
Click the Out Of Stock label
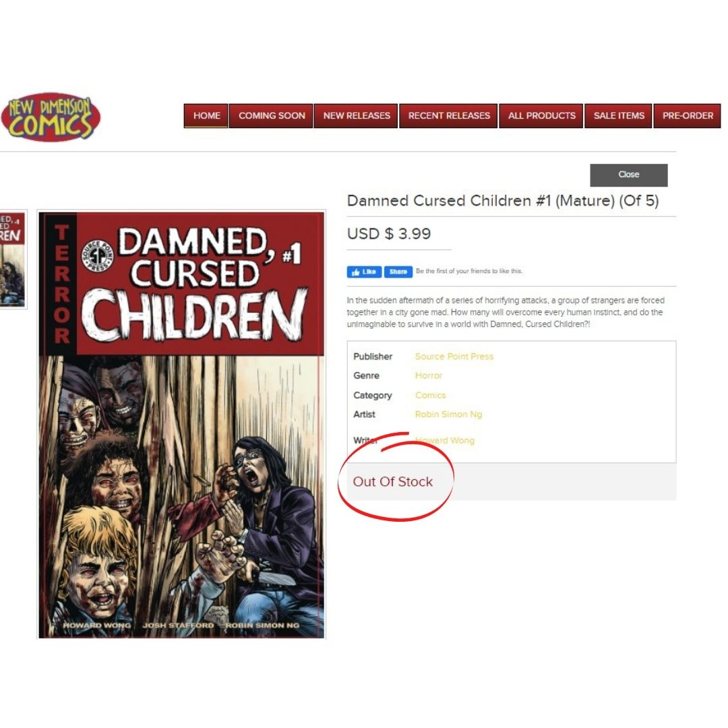(x=393, y=482)
